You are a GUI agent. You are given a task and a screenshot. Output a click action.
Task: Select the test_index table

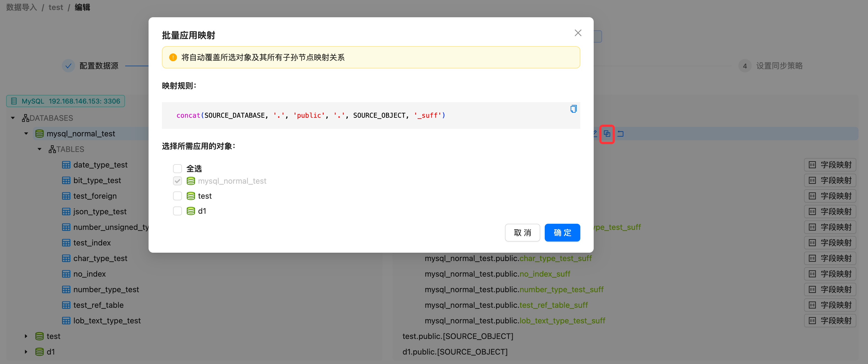(92, 243)
